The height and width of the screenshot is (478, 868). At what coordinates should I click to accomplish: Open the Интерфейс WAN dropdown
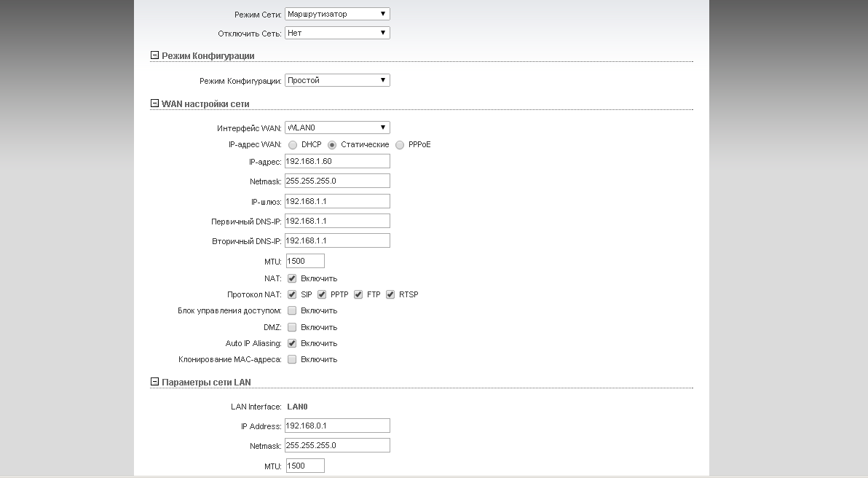point(337,128)
